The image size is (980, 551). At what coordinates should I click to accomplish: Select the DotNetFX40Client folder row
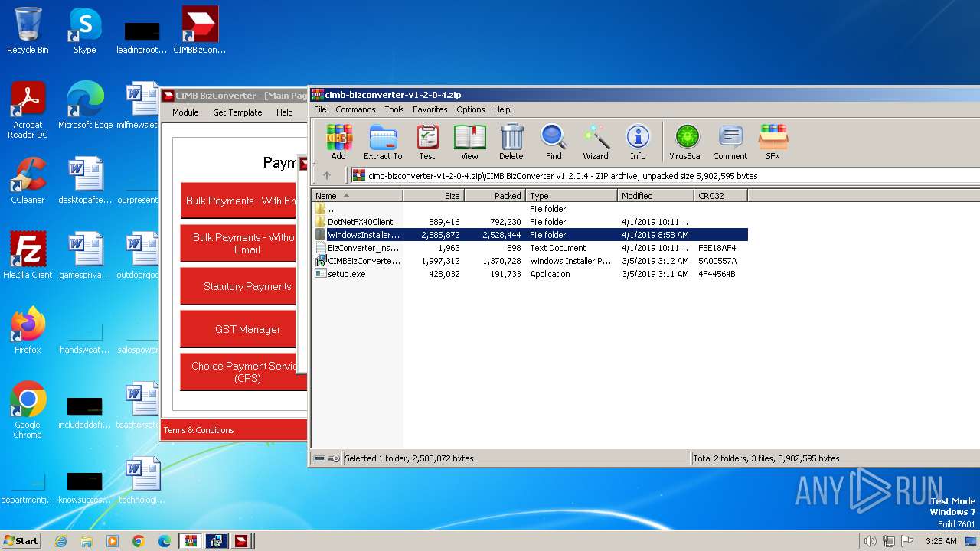pos(530,222)
